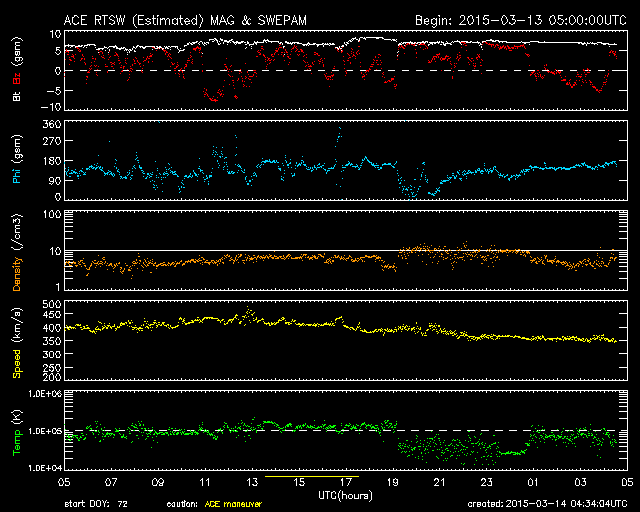Click the '03' hour tick label
This screenshot has width=640, height=512.
click(580, 482)
